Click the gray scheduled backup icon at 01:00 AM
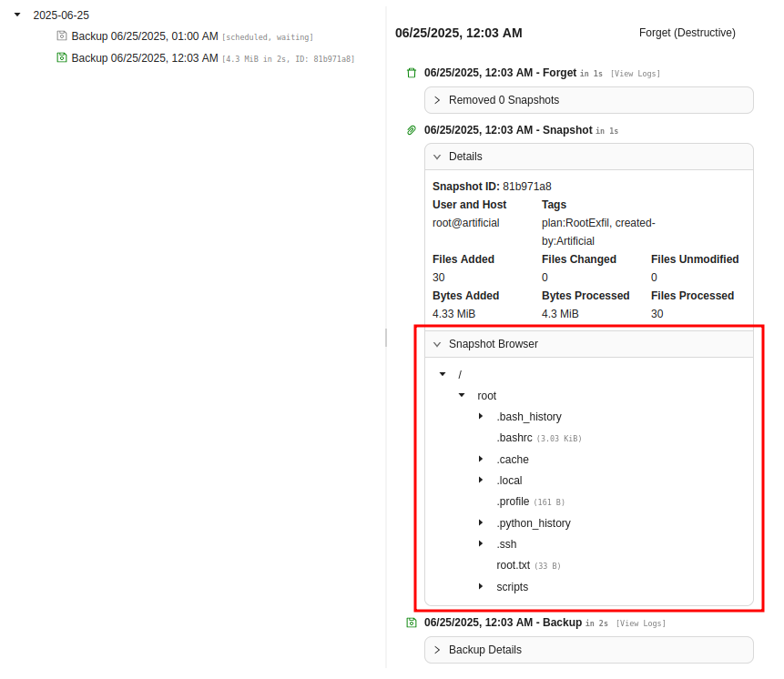The height and width of the screenshot is (679, 784). 62,36
